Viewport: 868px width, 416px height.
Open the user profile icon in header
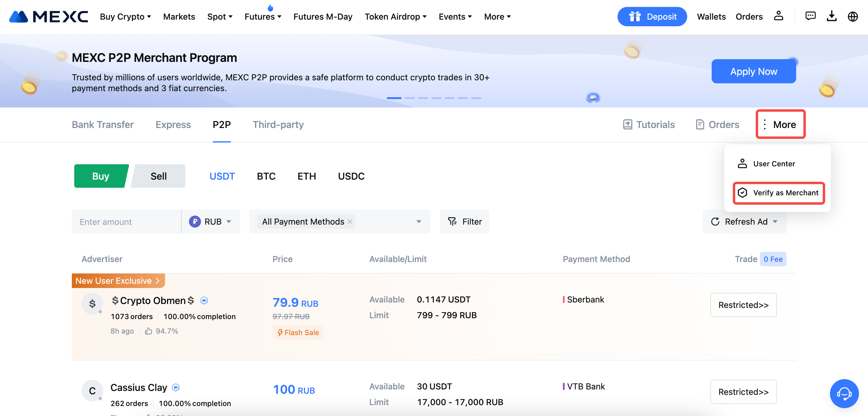(778, 16)
